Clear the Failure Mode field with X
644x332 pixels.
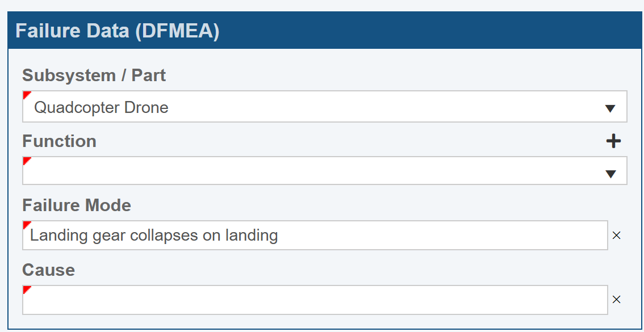pos(616,236)
